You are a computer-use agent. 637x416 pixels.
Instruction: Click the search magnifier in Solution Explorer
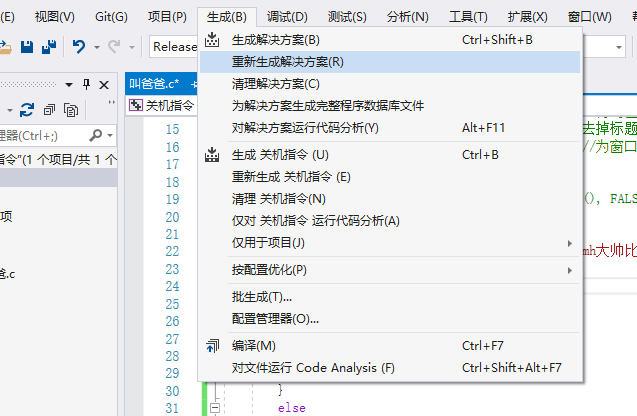tap(96, 135)
